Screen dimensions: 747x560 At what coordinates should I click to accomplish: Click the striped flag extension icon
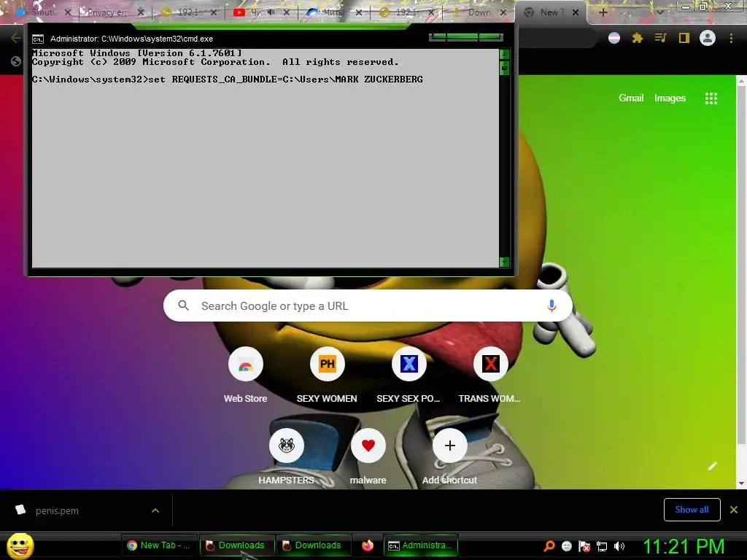click(x=614, y=38)
